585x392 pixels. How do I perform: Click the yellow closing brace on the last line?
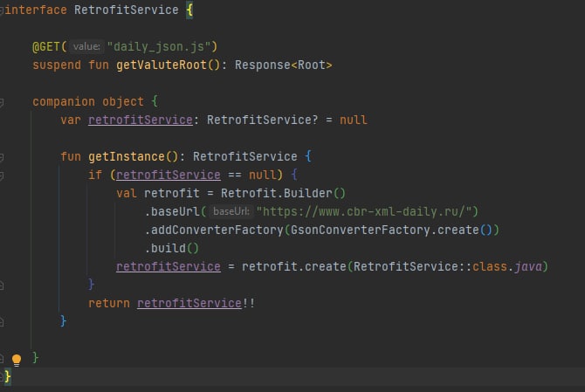click(8, 376)
